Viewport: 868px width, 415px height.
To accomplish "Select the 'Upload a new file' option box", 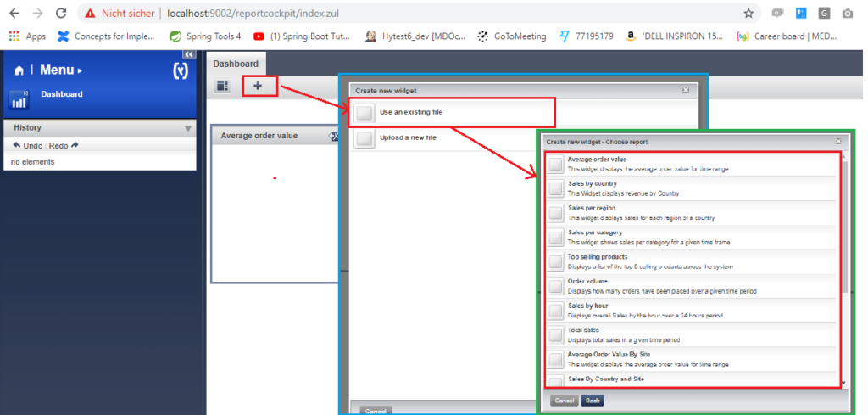I will pos(364,138).
